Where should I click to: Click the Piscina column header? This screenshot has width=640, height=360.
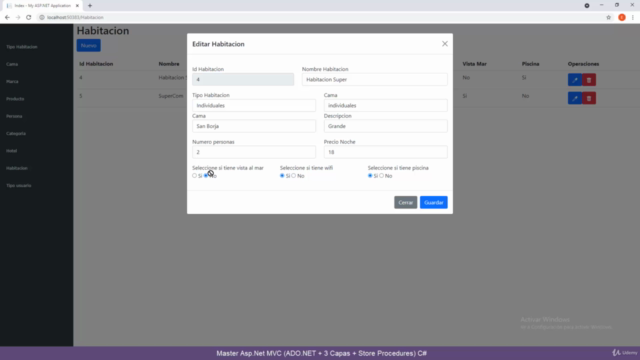click(x=530, y=64)
